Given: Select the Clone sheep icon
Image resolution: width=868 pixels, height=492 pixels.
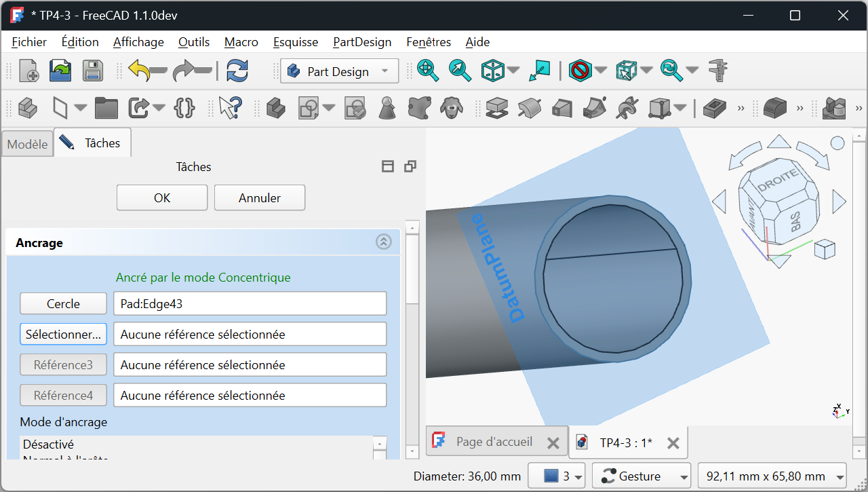Looking at the screenshot, I should click(x=452, y=107).
